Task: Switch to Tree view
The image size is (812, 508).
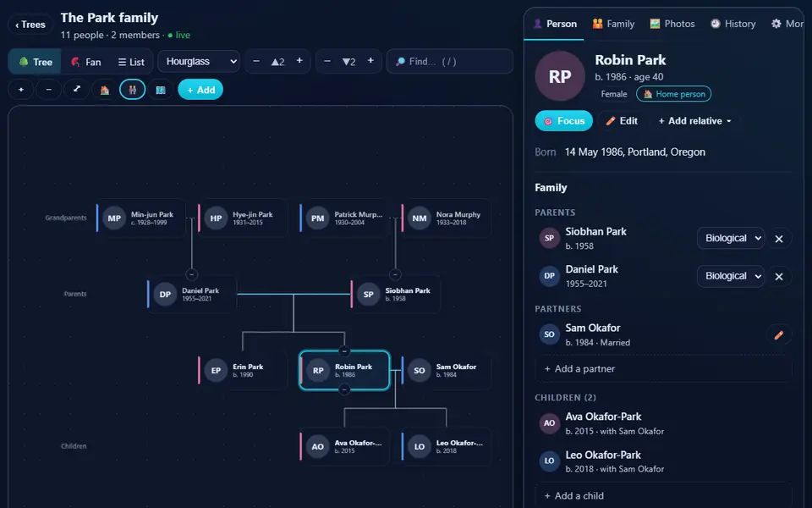Action: [36, 62]
